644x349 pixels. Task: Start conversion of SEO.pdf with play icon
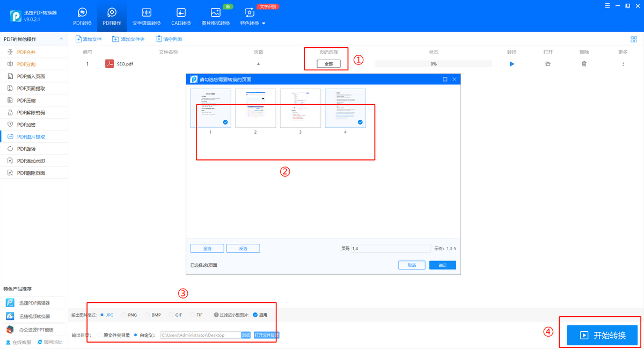tap(512, 64)
